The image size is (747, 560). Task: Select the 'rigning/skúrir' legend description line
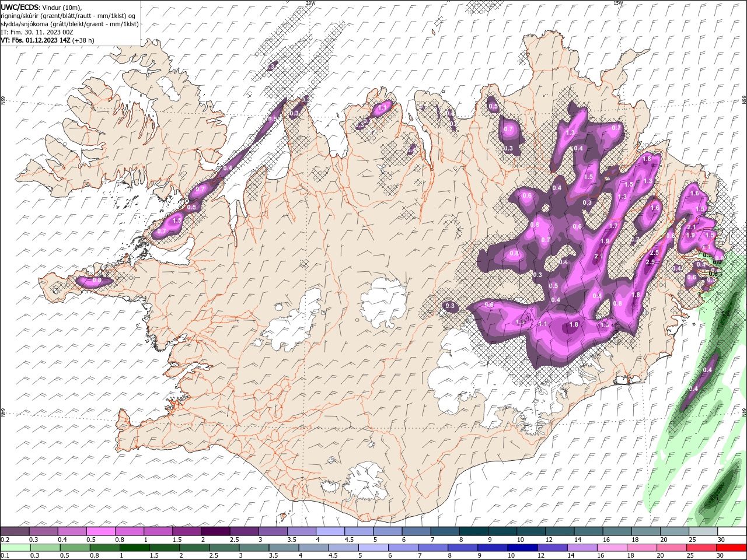pos(68,16)
